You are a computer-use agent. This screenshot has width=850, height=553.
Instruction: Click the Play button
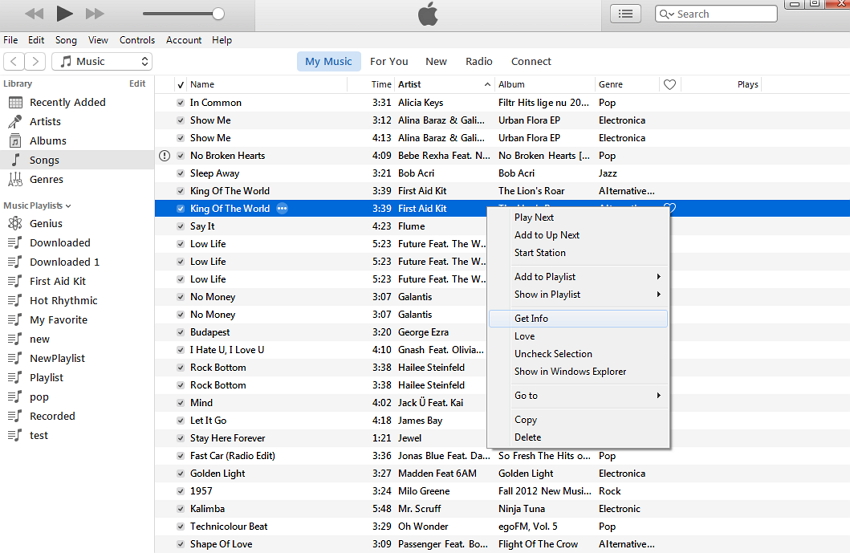[x=64, y=13]
